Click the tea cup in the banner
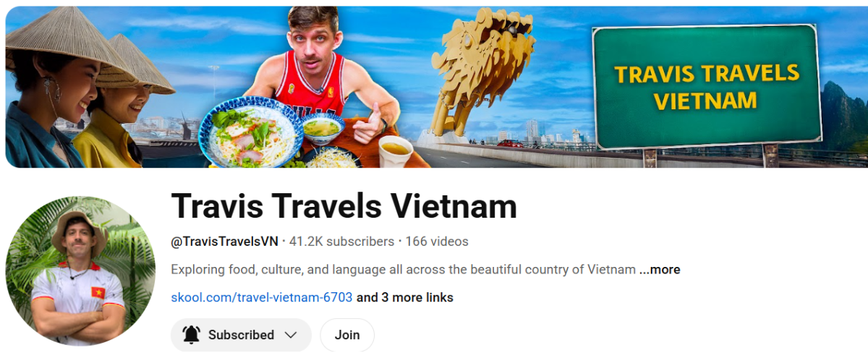Viewport: 868px width, 353px height. coord(396,150)
